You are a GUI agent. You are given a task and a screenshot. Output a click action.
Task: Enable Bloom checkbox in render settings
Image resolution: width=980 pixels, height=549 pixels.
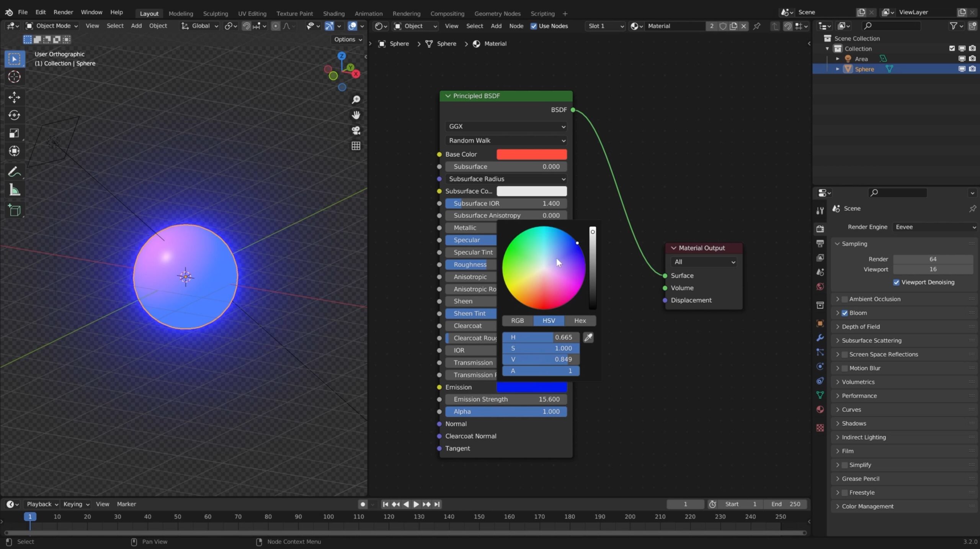[x=845, y=313]
